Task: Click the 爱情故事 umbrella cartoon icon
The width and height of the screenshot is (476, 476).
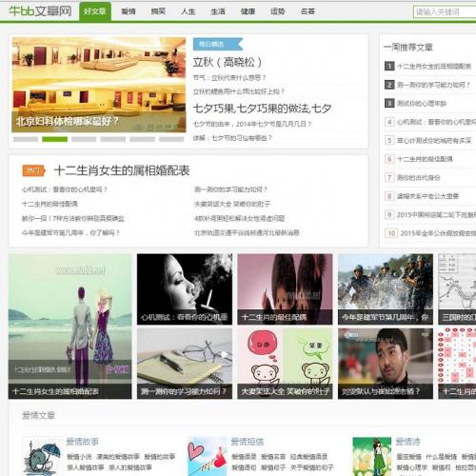Action: tap(42, 457)
